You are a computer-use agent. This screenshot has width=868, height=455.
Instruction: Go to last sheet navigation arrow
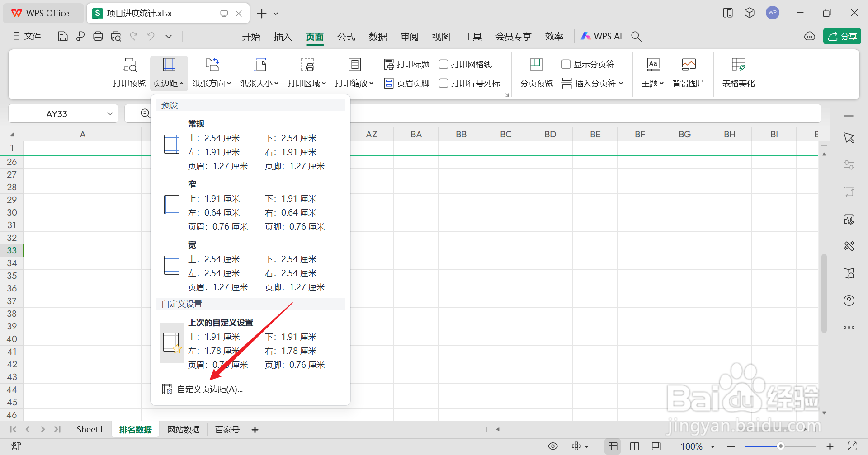pos(57,429)
